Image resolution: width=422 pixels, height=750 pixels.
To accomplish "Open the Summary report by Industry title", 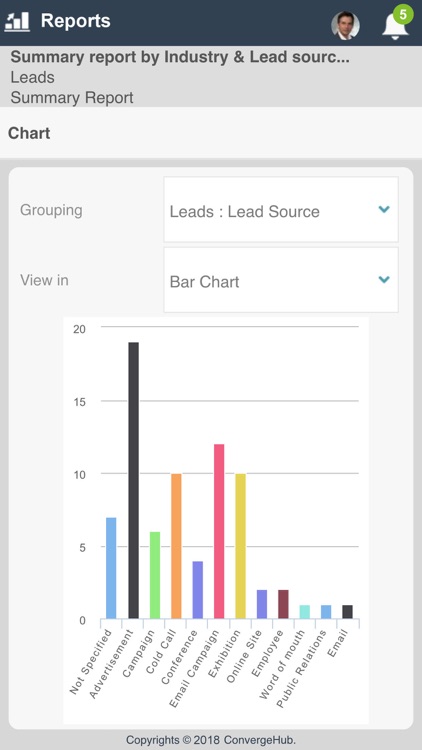I will (x=180, y=57).
